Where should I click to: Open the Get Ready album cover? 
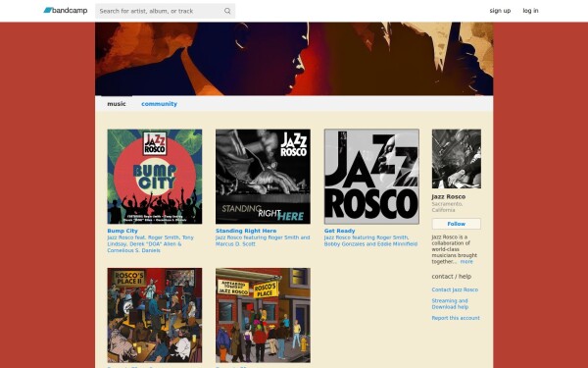click(x=371, y=177)
